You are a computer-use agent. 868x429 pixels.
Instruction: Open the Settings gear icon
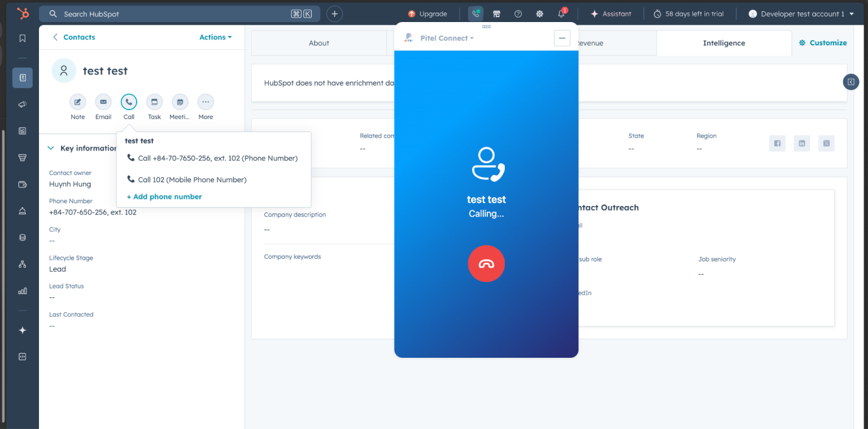pyautogui.click(x=539, y=14)
